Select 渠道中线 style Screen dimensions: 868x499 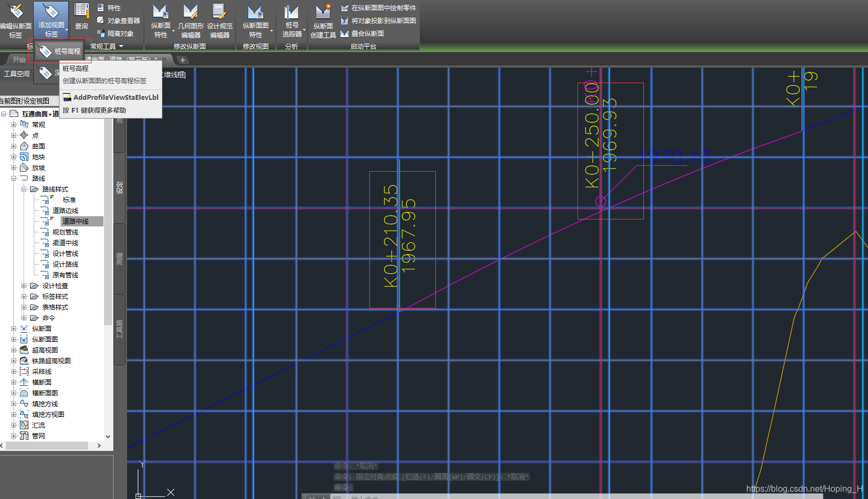pos(65,243)
